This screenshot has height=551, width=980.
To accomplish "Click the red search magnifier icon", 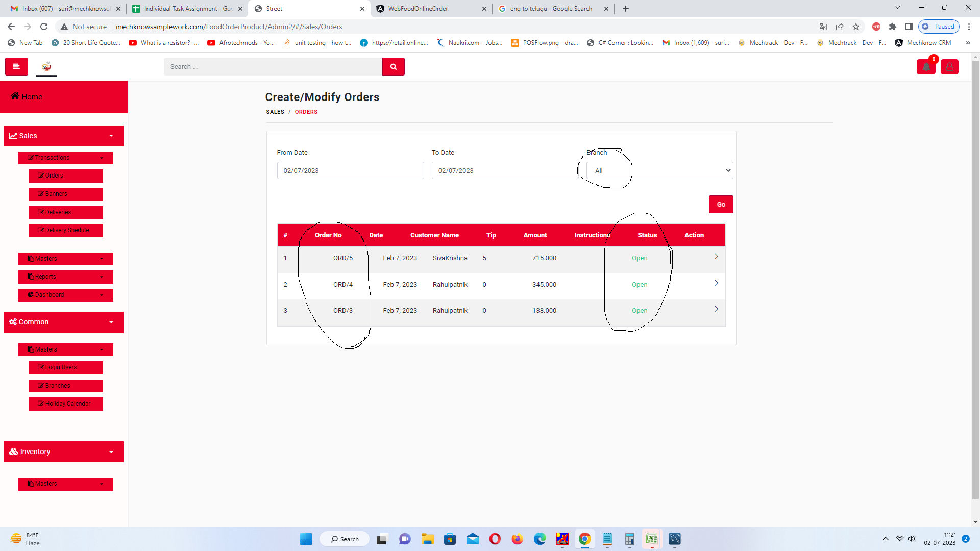I will (393, 67).
